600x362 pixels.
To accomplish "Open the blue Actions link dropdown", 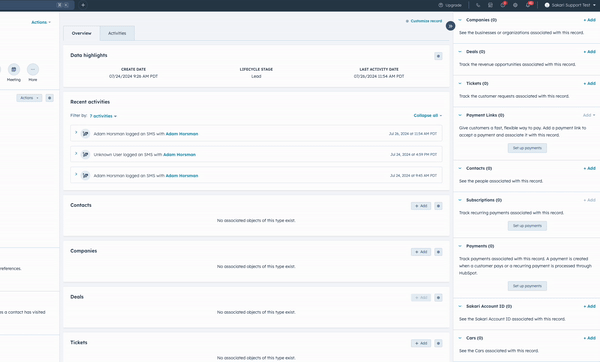I will (41, 22).
